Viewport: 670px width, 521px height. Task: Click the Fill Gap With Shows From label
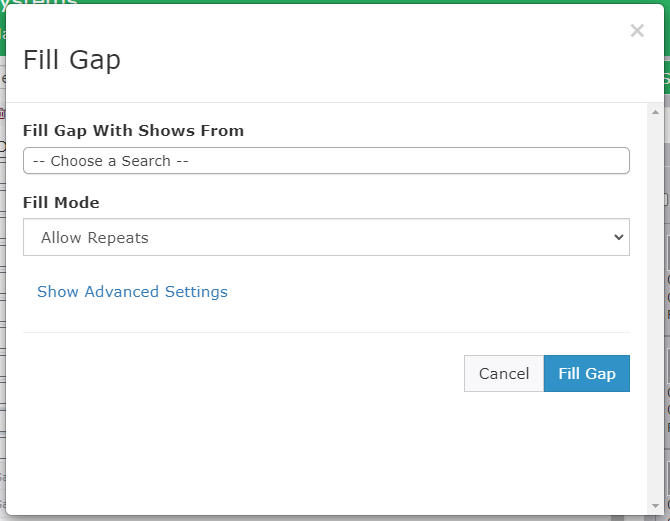tap(133, 130)
